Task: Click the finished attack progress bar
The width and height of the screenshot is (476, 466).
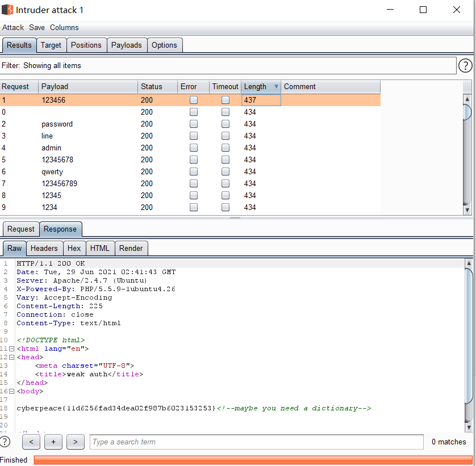Action: coord(253,460)
